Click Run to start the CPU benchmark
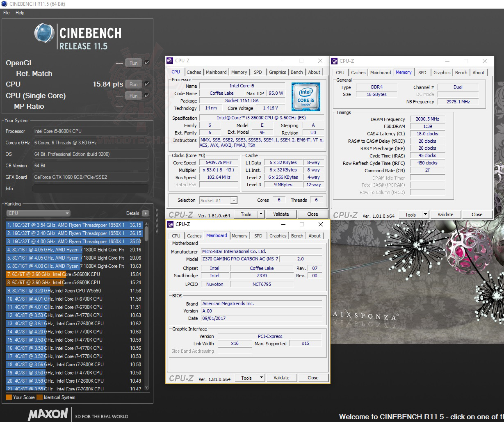 pos(133,84)
